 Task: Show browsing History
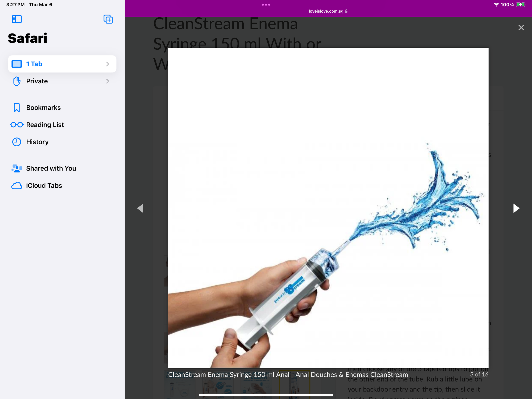(x=37, y=142)
